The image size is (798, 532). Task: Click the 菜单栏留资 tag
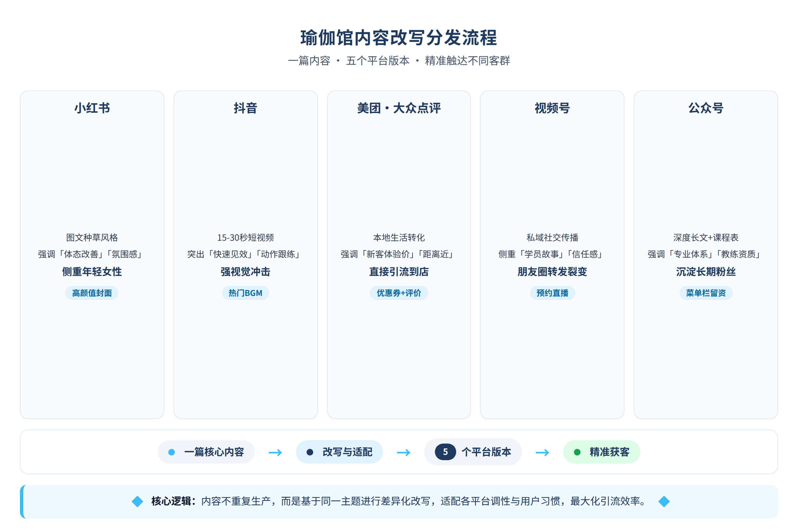(706, 293)
